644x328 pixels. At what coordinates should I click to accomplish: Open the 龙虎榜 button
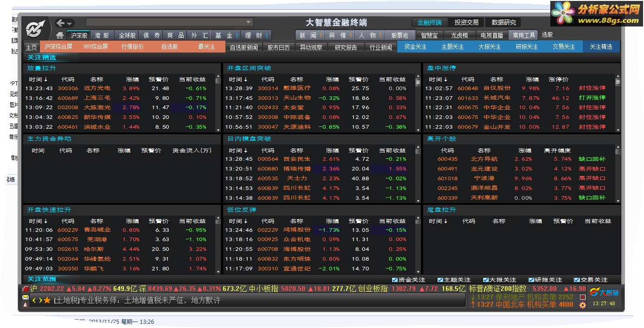pyautogui.click(x=459, y=35)
